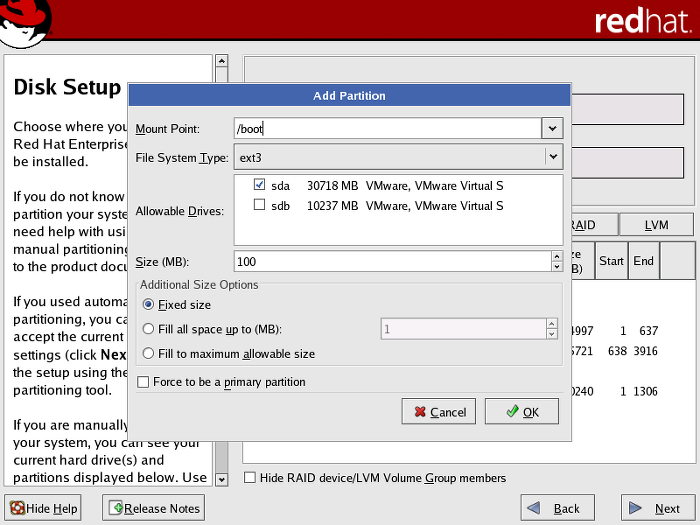
Task: Increase Size (MB) with up arrow
Action: (x=557, y=256)
